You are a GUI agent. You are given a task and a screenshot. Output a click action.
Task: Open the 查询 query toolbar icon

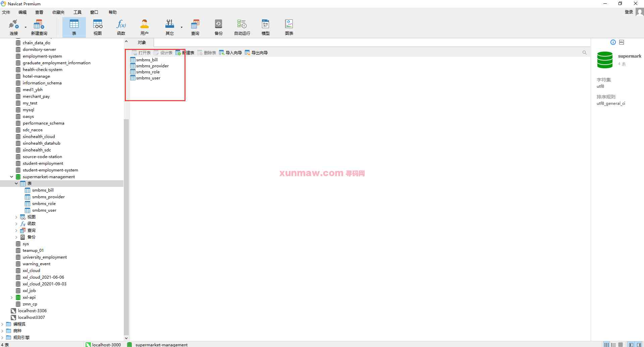[x=195, y=27]
